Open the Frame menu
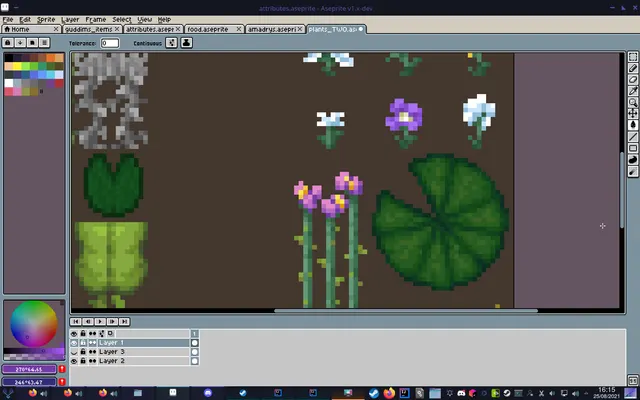 pos(96,20)
